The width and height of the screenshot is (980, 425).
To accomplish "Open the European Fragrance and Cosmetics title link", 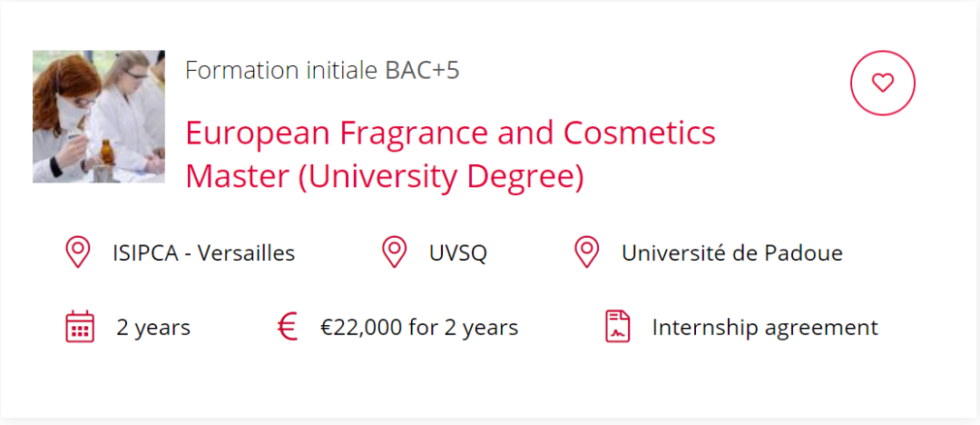I will [450, 133].
